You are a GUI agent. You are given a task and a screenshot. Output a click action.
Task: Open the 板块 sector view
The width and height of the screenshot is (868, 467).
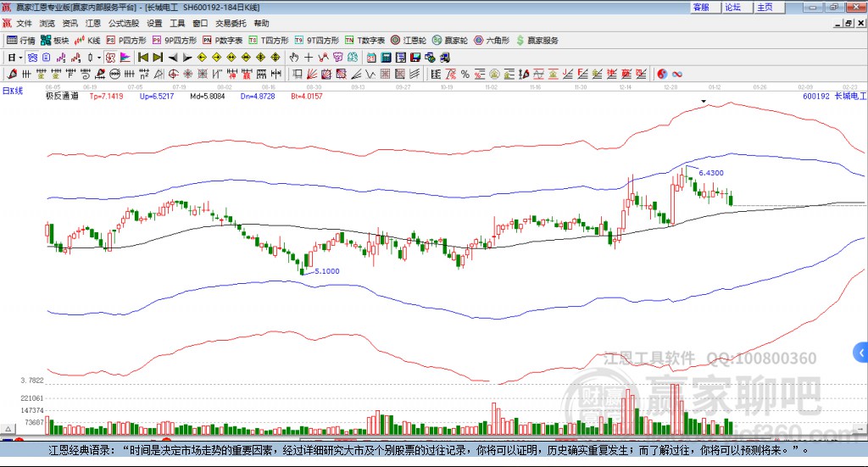55,40
